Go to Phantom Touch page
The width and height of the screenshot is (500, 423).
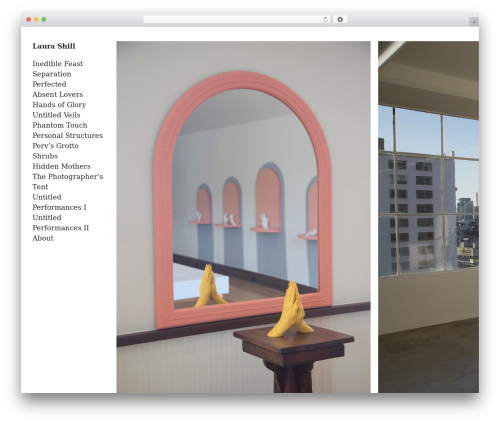(60, 125)
